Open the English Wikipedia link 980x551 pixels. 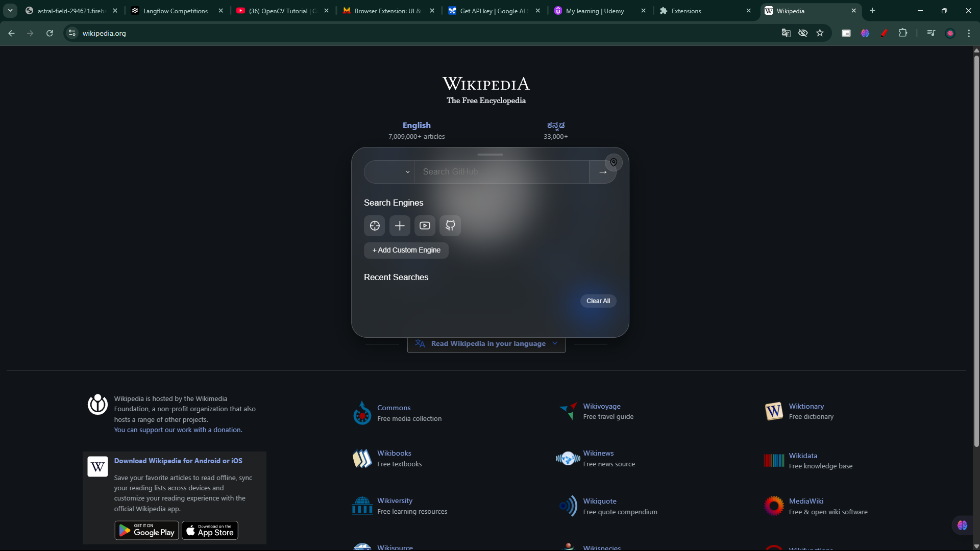(x=416, y=126)
